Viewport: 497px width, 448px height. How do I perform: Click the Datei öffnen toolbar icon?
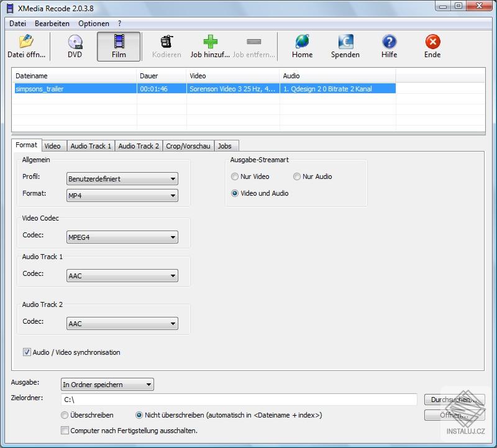(x=25, y=45)
